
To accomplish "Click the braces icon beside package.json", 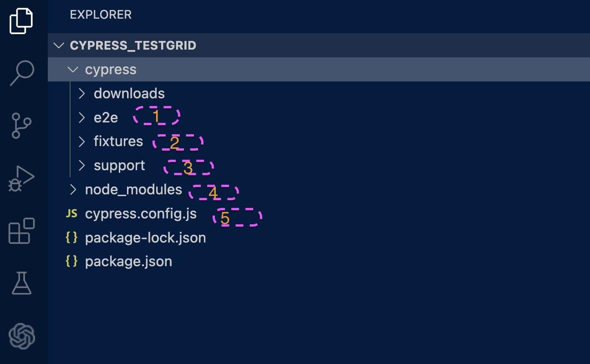I will [x=71, y=261].
